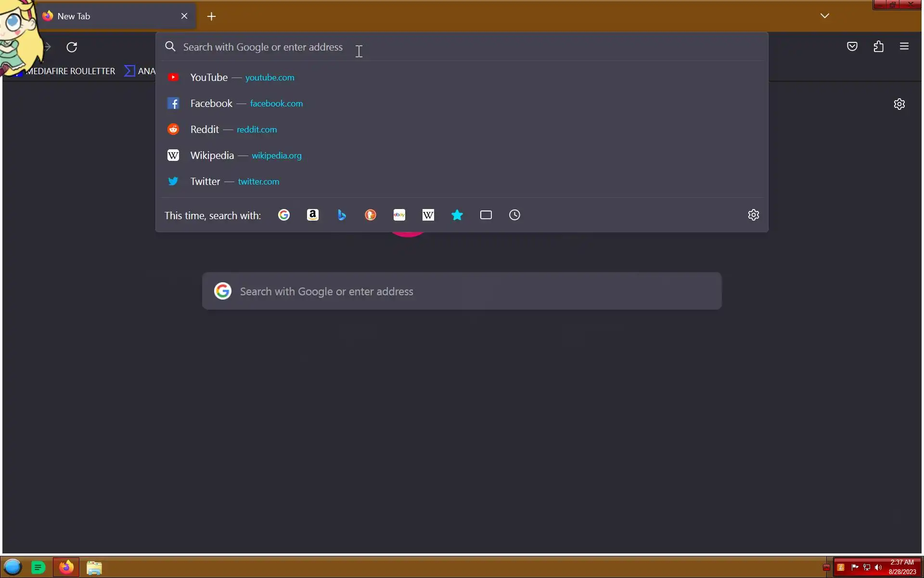Open search settings gear in dropdown
The height and width of the screenshot is (578, 924).
coord(754,215)
